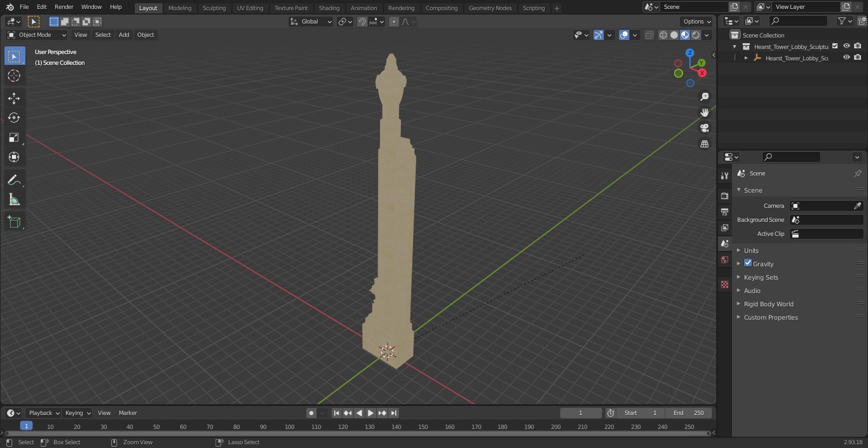Click the red X axis gizmo
This screenshot has height=448, width=868.
pos(702,73)
